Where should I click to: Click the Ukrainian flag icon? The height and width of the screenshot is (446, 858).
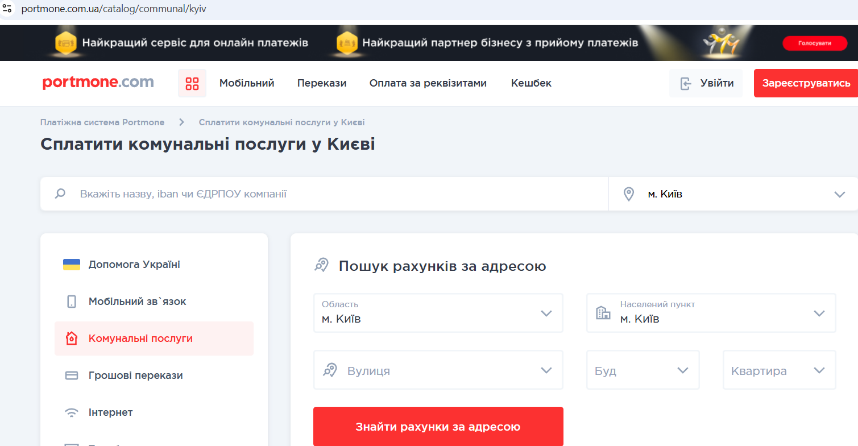click(72, 264)
